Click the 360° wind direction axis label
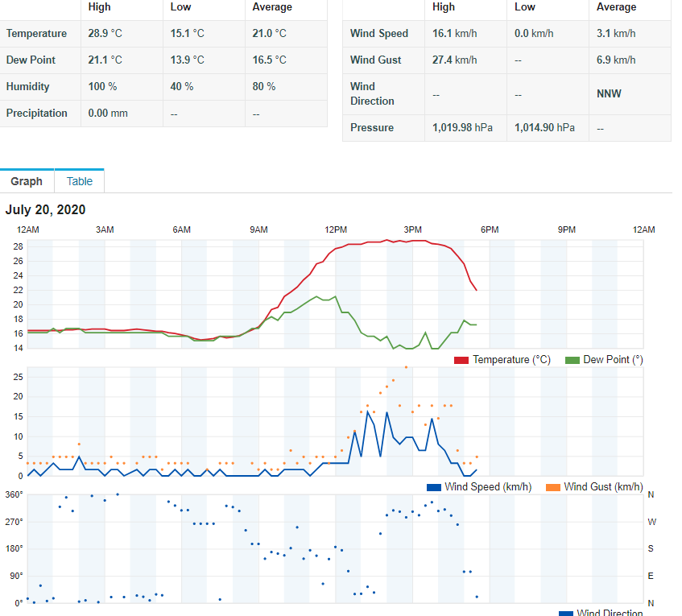This screenshot has width=682, height=616. click(x=14, y=494)
